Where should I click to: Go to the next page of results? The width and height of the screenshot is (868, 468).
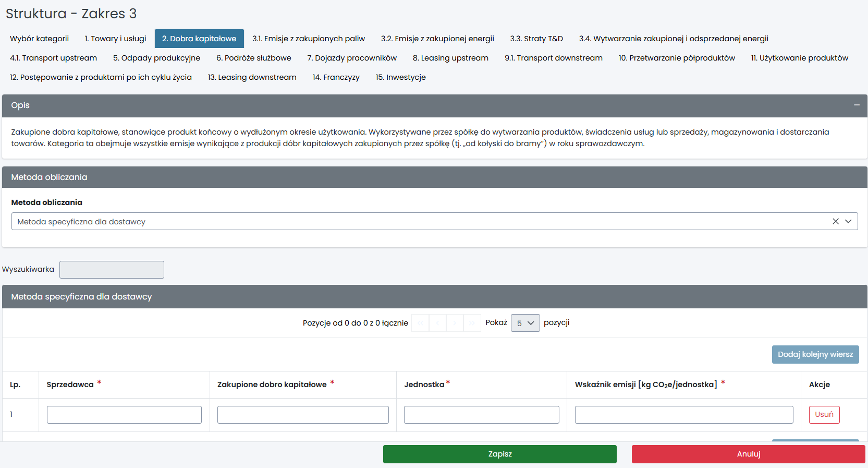(455, 323)
